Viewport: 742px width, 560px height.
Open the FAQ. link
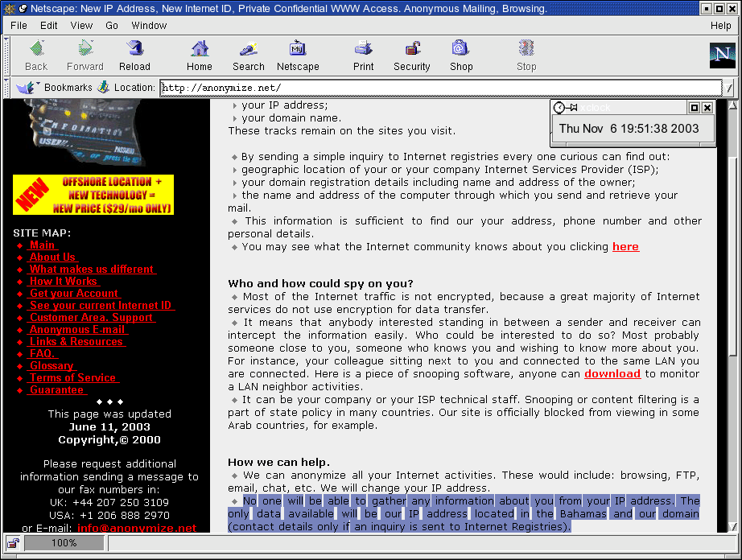coord(42,354)
